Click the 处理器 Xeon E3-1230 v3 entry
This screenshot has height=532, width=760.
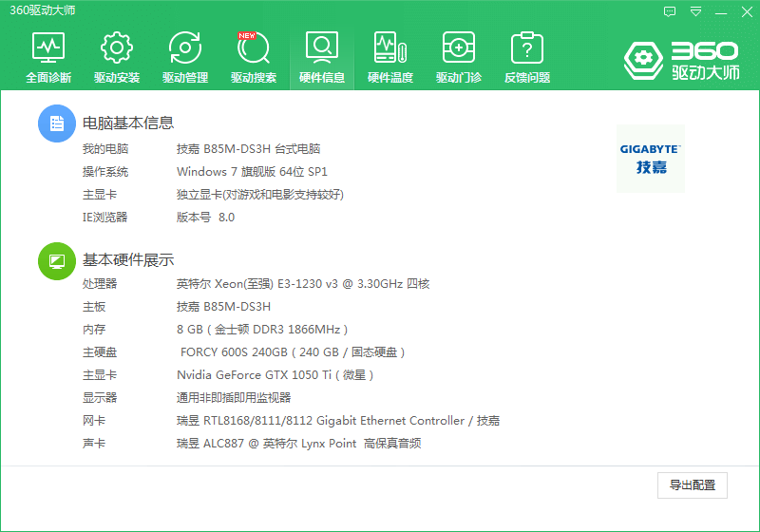303,284
